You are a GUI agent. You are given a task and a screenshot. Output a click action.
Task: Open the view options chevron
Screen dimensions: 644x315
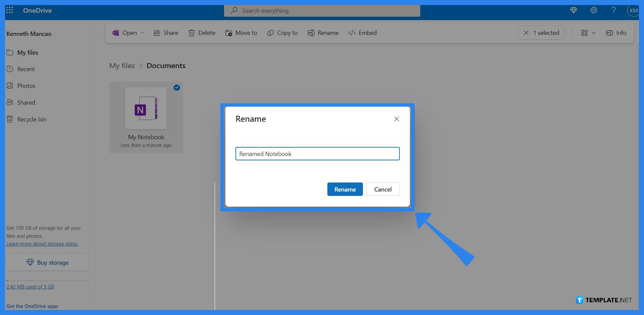594,33
